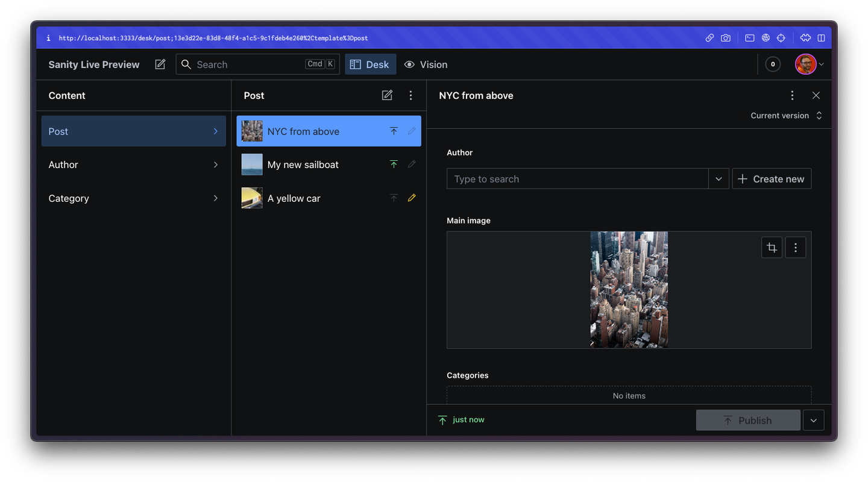This screenshot has height=482, width=868.
Task: Click Create new next to the Author field
Action: tap(772, 178)
